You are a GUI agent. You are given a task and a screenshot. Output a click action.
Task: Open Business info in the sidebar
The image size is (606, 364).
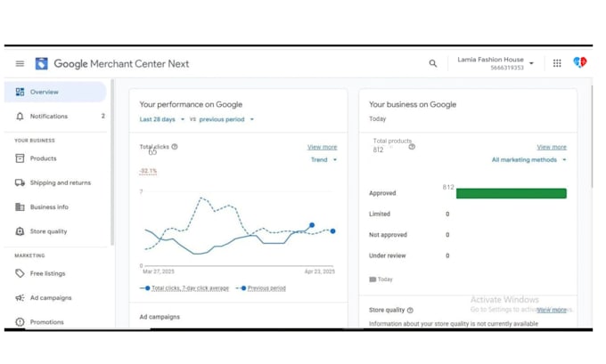click(x=55, y=206)
